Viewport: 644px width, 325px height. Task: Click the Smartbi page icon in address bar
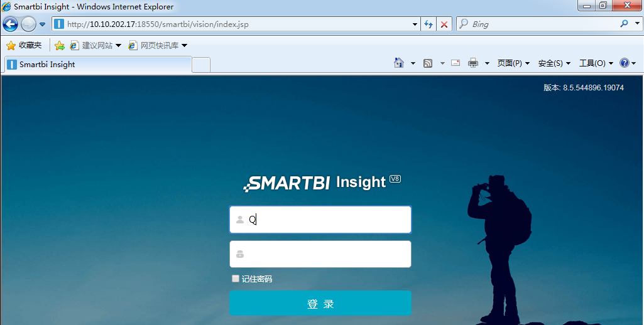pyautogui.click(x=59, y=24)
